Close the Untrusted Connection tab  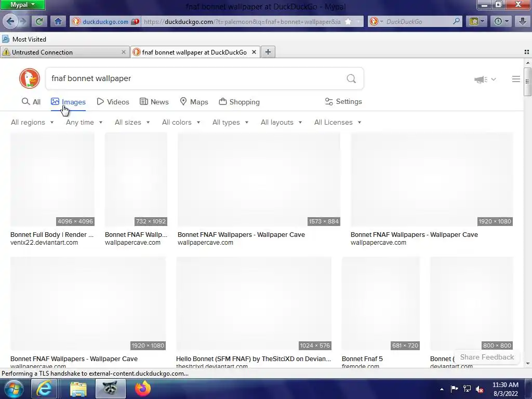click(124, 52)
